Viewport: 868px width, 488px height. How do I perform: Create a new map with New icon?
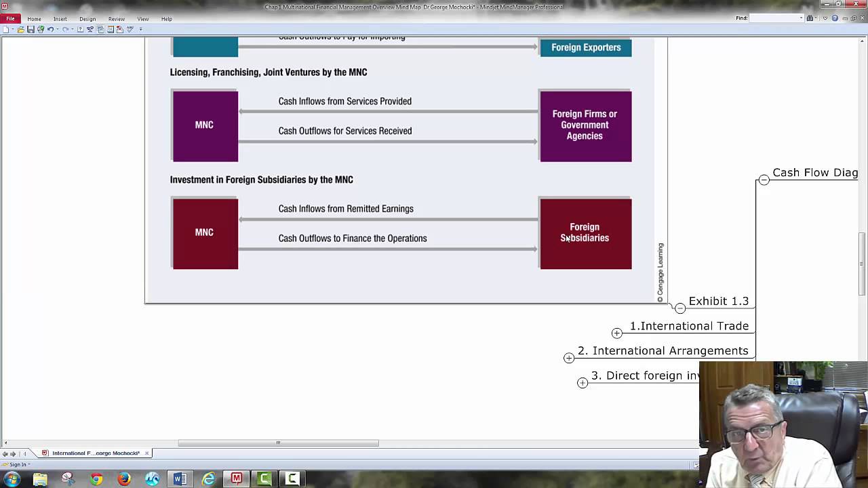(6, 29)
